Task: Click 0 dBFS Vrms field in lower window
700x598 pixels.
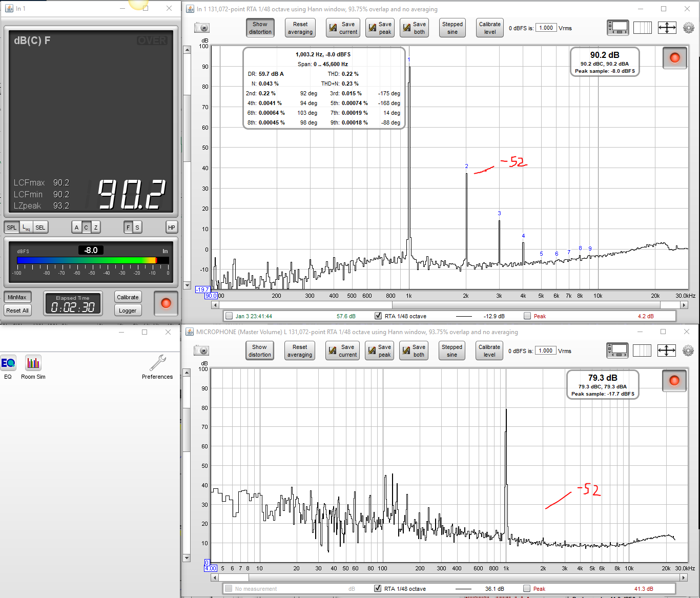Action: (x=546, y=350)
